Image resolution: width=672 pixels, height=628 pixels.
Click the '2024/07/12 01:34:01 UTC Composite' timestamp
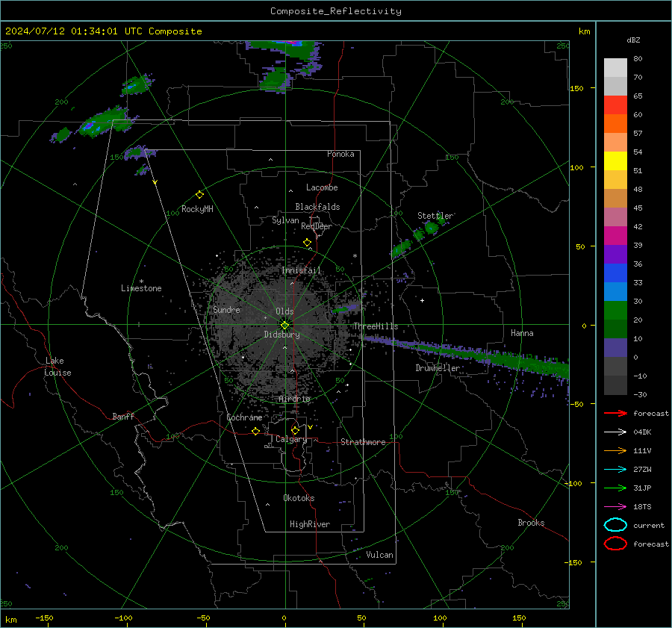[x=103, y=31]
